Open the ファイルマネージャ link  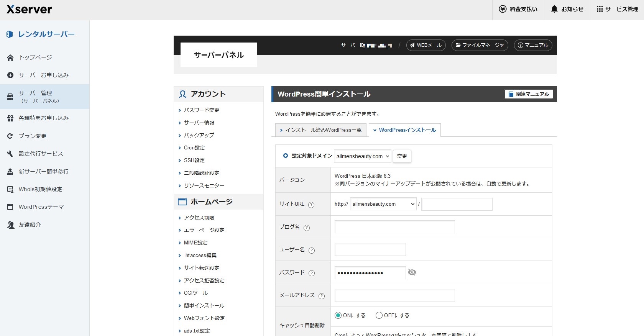tap(480, 45)
